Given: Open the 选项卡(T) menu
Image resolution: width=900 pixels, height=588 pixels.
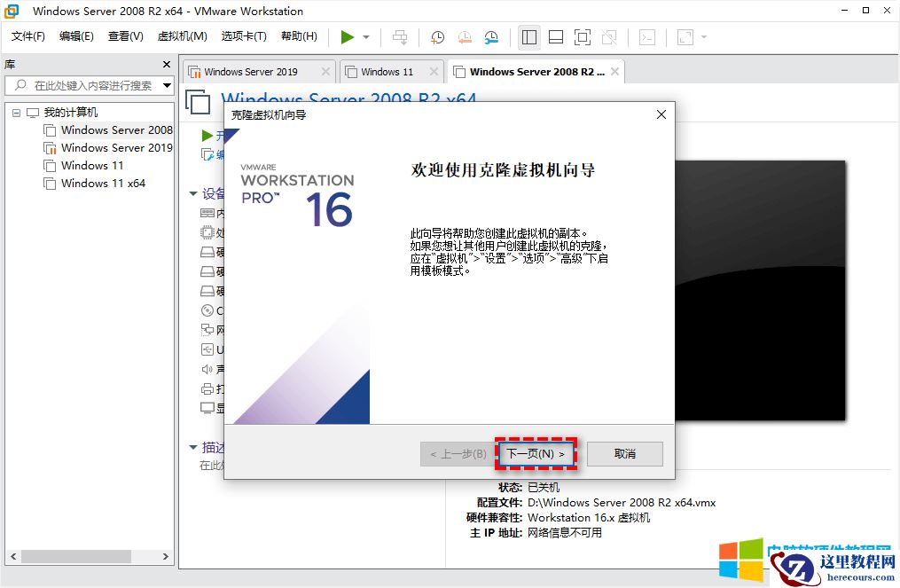Looking at the screenshot, I should click(x=244, y=36).
